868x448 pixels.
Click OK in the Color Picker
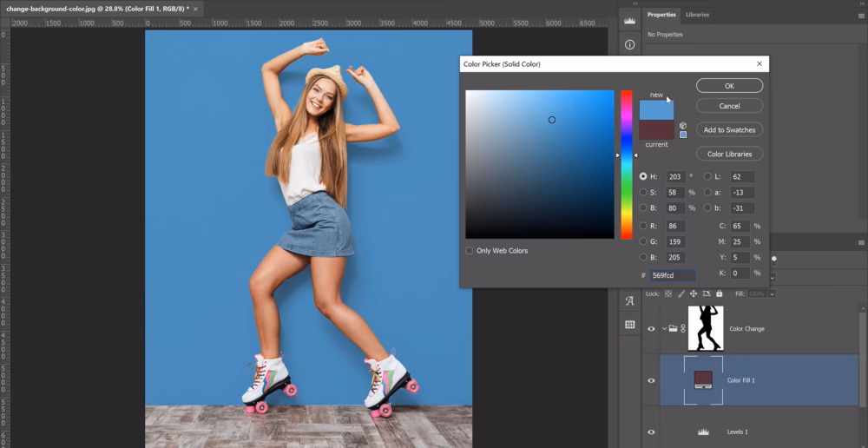click(730, 86)
